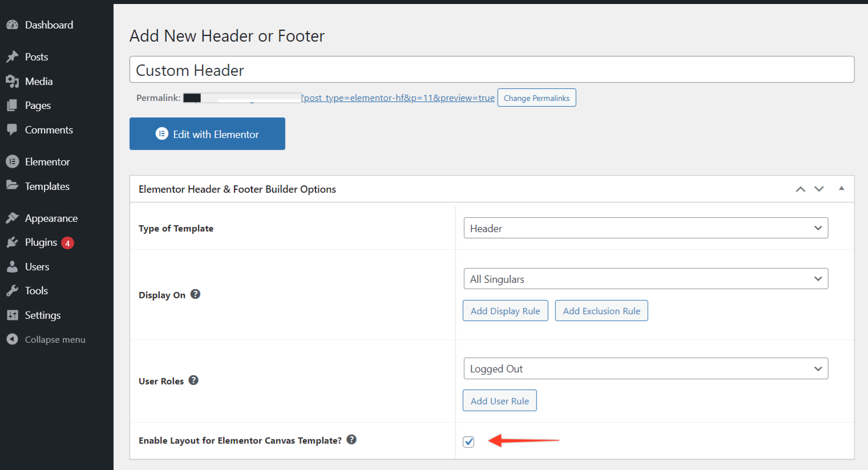The height and width of the screenshot is (470, 868).
Task: Click help icon for Canvas Template option
Action: tap(352, 440)
